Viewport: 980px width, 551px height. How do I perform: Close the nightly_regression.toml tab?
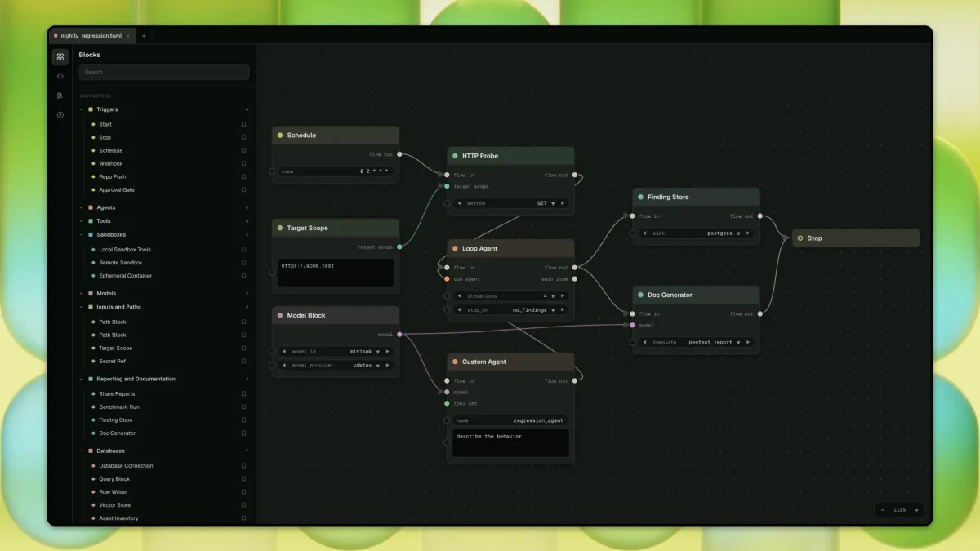(x=128, y=36)
